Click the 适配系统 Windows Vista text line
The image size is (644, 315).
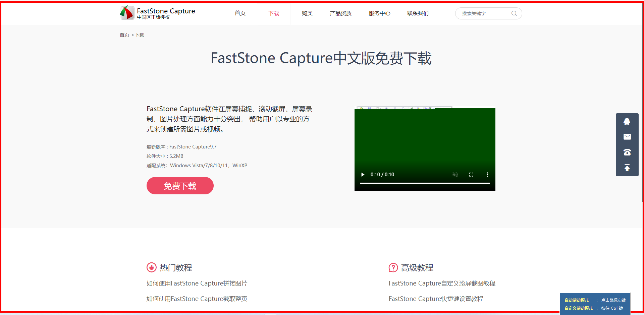pos(197,166)
